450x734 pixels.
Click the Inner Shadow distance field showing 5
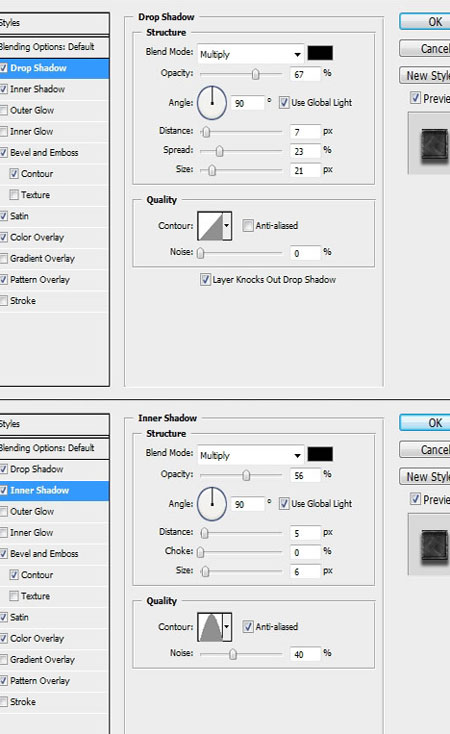[x=305, y=533]
